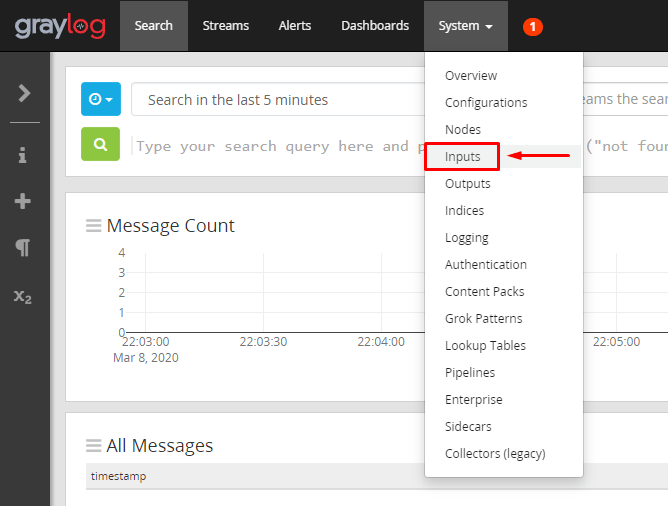Viewport: 668px width, 506px height.
Task: Select Content Packs from the menu
Action: click(x=484, y=292)
